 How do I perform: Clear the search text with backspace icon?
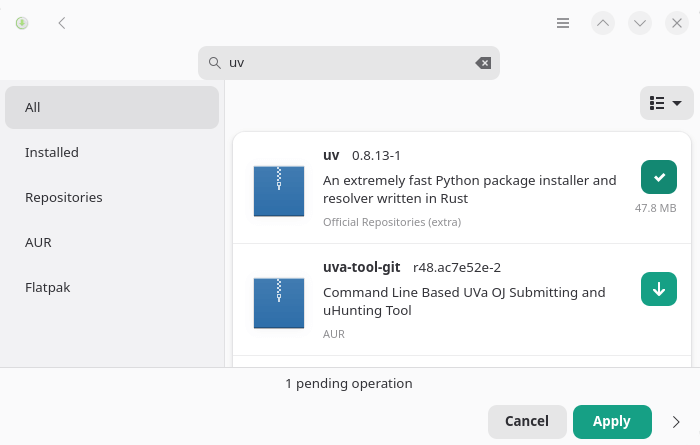click(x=483, y=63)
